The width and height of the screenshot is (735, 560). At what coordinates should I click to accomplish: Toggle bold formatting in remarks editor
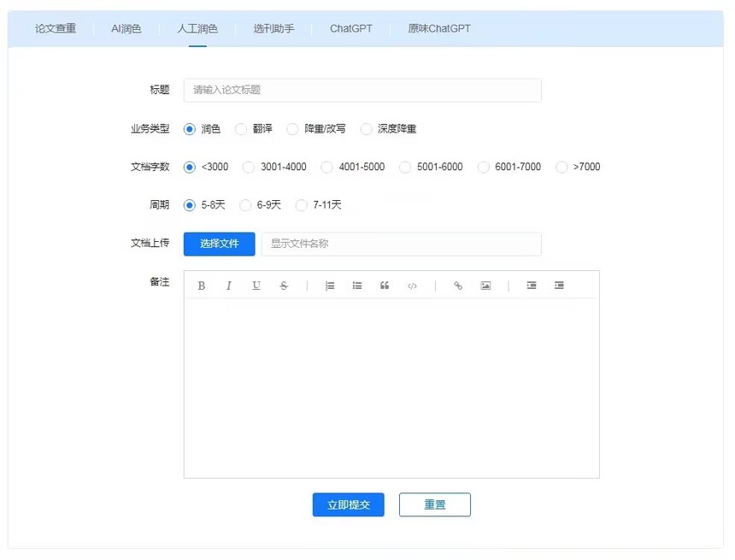tap(202, 286)
